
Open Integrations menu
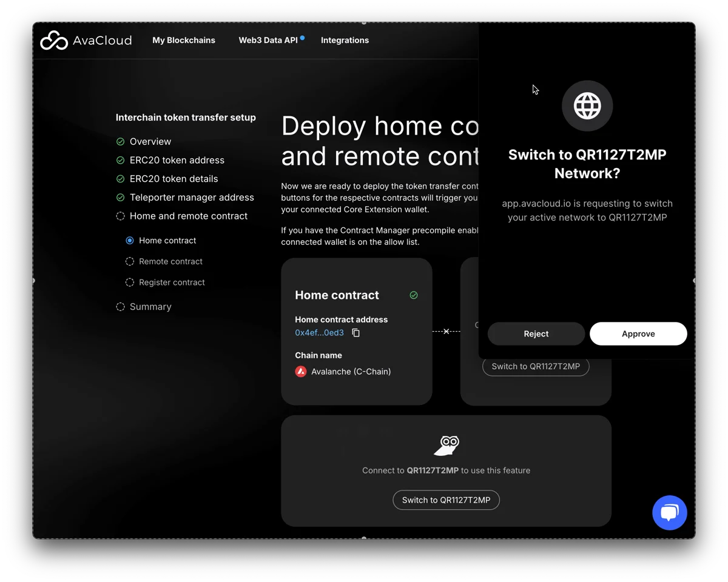[x=345, y=40]
